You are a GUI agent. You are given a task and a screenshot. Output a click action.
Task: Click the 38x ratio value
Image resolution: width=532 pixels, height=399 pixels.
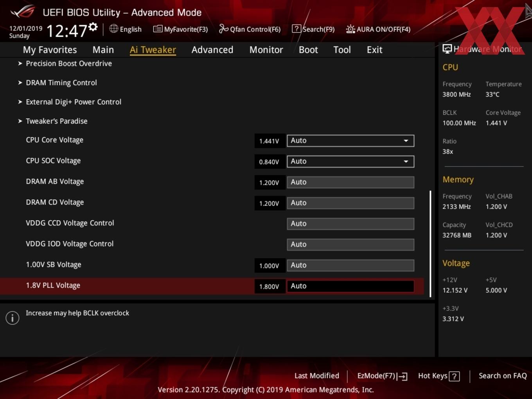point(448,151)
